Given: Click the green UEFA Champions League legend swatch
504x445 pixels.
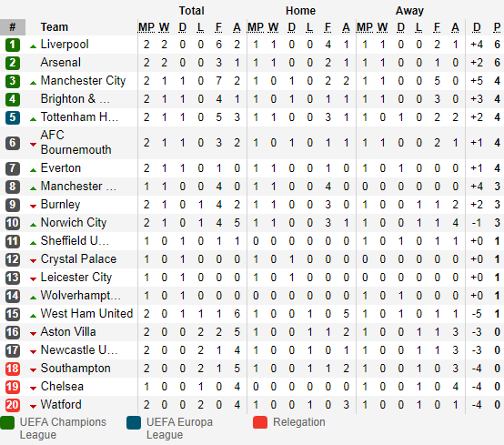Looking at the screenshot, I should click(x=7, y=422).
